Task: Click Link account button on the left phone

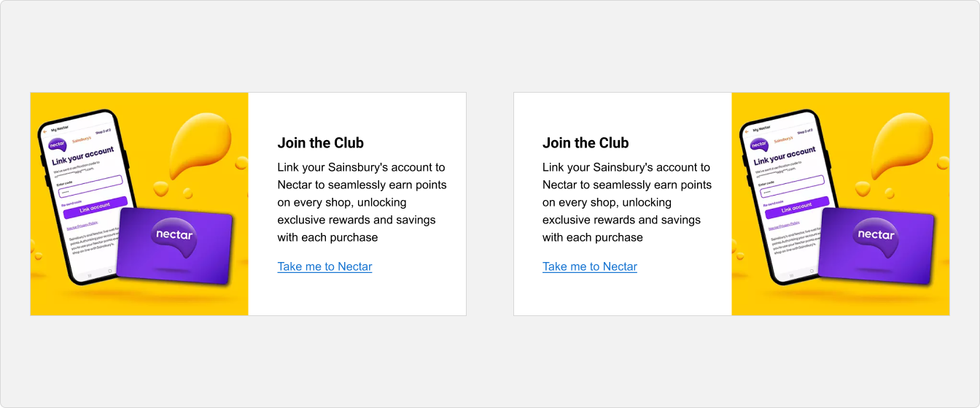Action: 95,205
